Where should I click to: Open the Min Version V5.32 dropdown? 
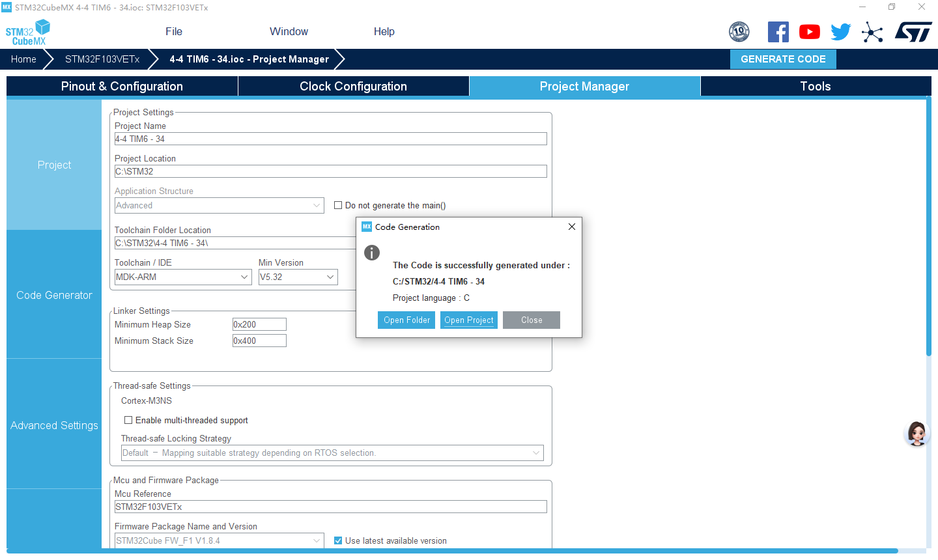[330, 277]
